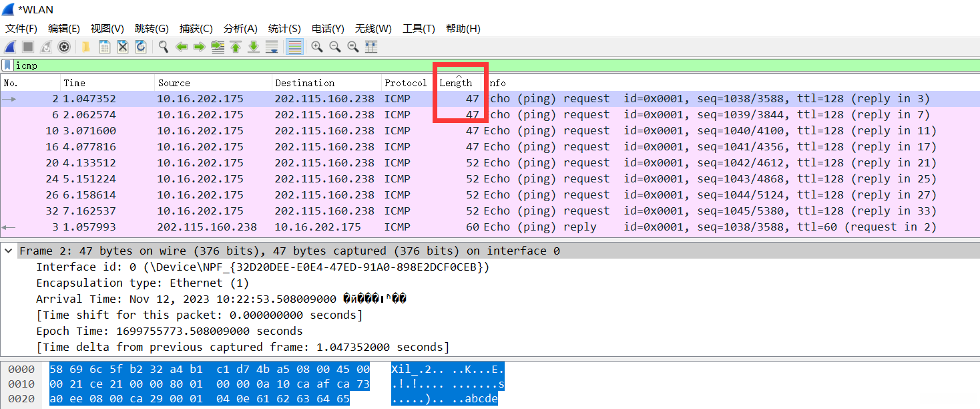Sort by the No. column header

[x=30, y=83]
